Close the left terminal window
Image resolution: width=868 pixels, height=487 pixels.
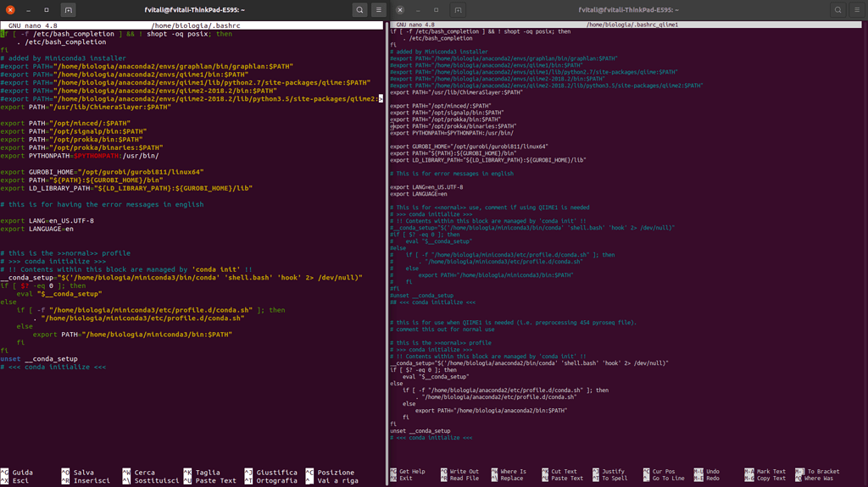[x=8, y=10]
